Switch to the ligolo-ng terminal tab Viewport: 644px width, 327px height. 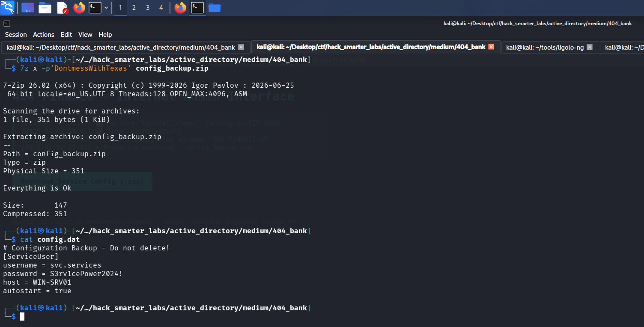pyautogui.click(x=545, y=47)
